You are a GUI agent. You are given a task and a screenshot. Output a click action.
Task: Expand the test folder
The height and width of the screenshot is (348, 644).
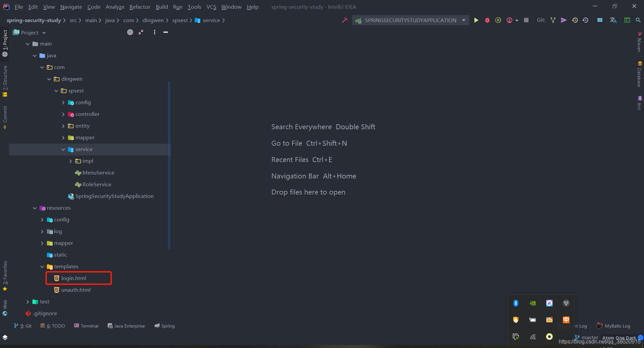28,302
